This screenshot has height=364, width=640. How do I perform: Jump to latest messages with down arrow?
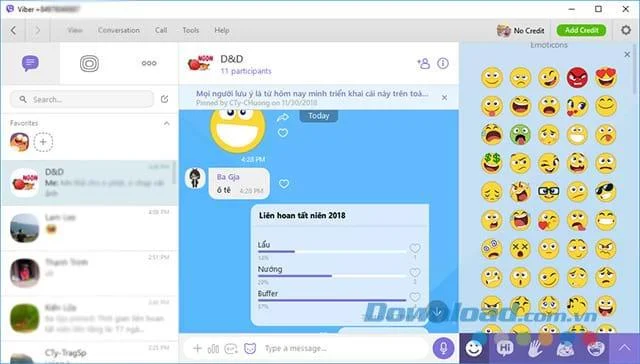tap(438, 313)
